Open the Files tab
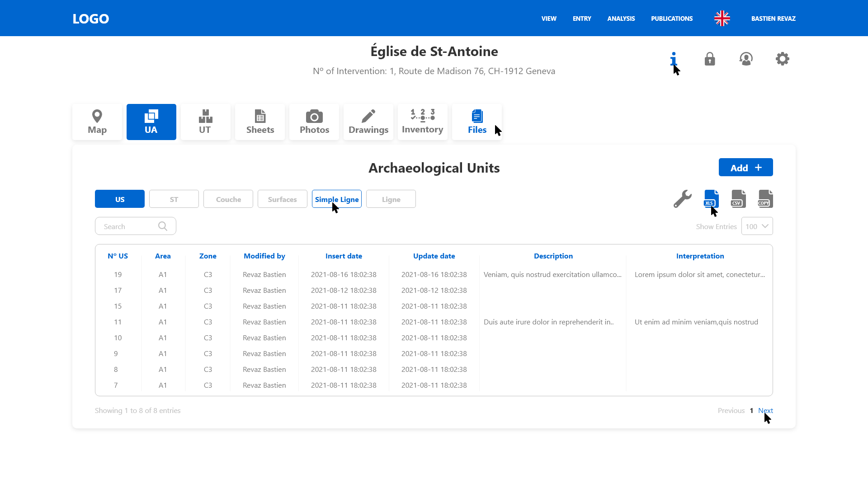The width and height of the screenshot is (868, 488). click(x=477, y=122)
